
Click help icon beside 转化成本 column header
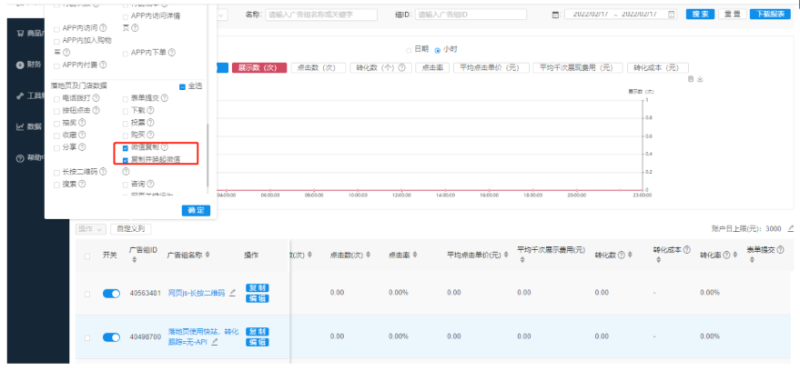(x=687, y=250)
